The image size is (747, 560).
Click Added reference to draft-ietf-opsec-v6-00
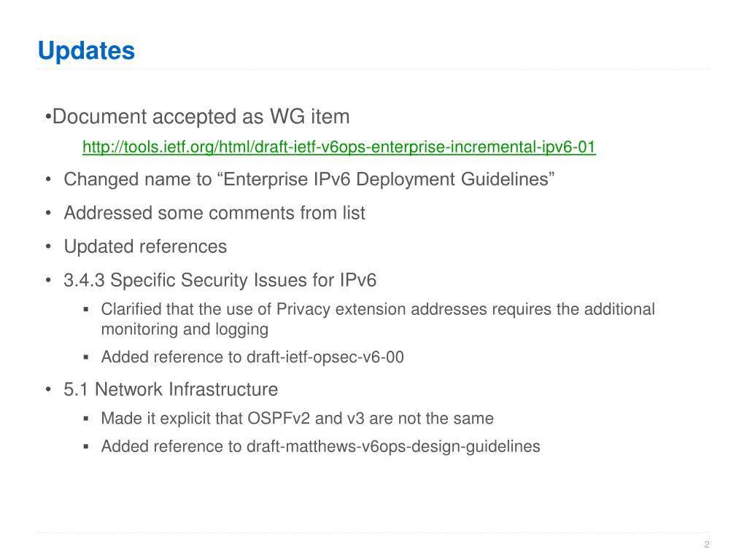click(252, 357)
